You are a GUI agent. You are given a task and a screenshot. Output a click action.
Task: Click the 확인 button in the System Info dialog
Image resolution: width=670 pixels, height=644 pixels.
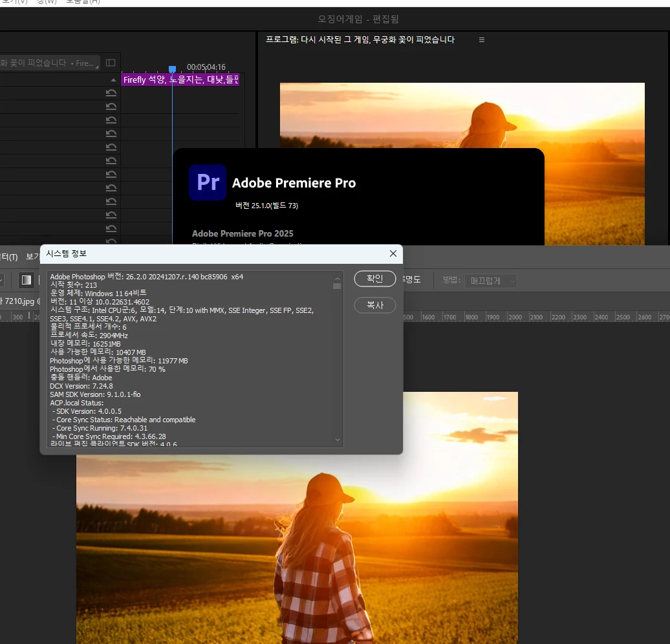click(x=374, y=279)
